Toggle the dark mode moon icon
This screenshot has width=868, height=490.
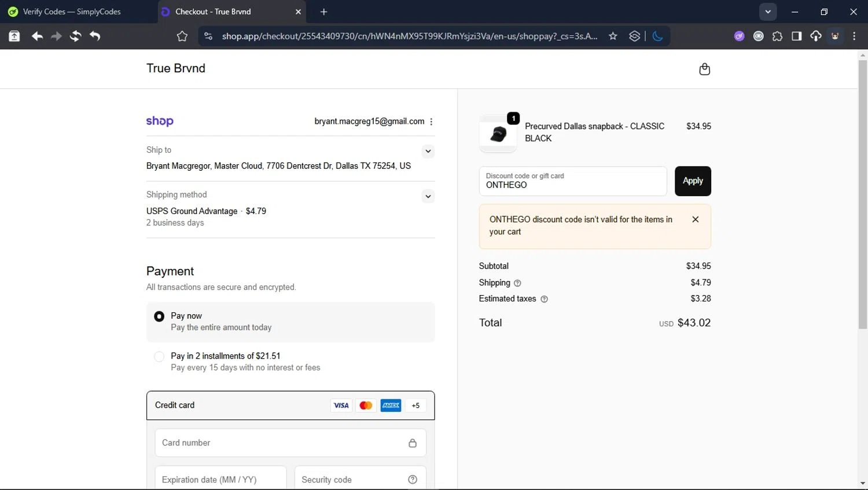click(657, 36)
